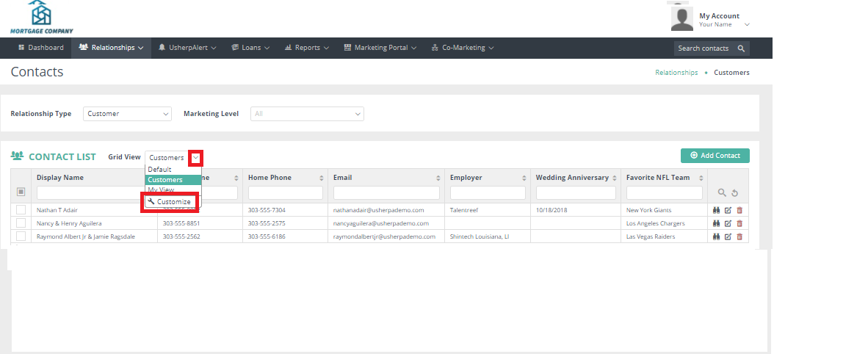Tick the checkbox for Nancy & Henry Aguilera
This screenshot has width=868, height=354.
(21, 223)
